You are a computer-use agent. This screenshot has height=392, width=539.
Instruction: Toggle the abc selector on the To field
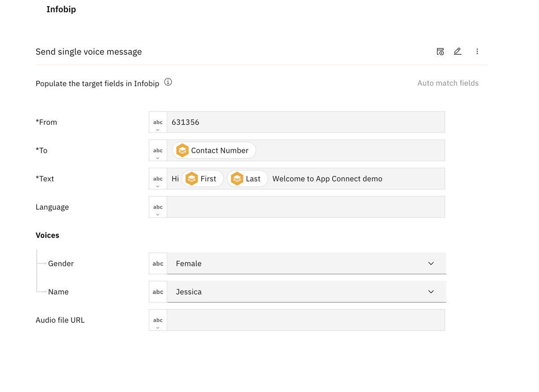(158, 150)
